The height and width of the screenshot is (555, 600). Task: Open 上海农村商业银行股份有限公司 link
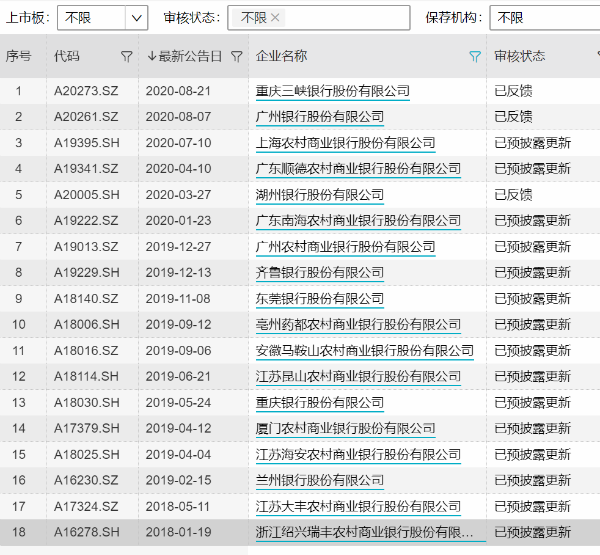(346, 143)
